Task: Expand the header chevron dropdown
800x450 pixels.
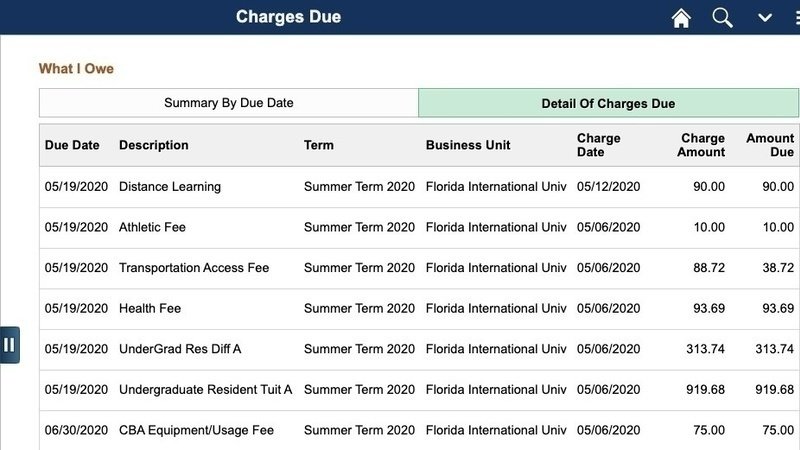Action: point(764,18)
